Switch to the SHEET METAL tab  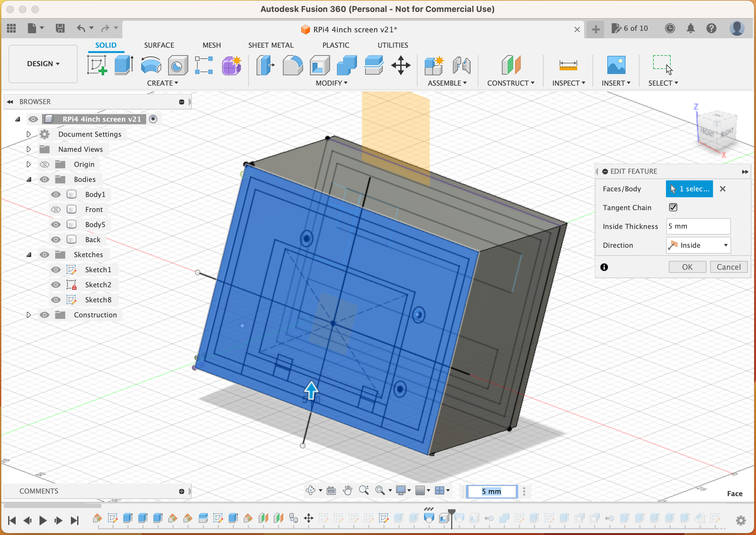pos(271,45)
